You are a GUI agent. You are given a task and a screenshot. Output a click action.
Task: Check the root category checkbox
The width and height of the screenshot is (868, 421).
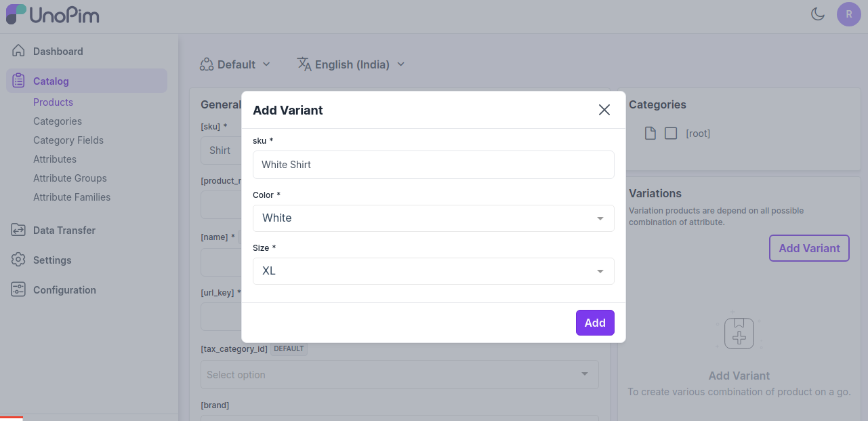click(671, 134)
